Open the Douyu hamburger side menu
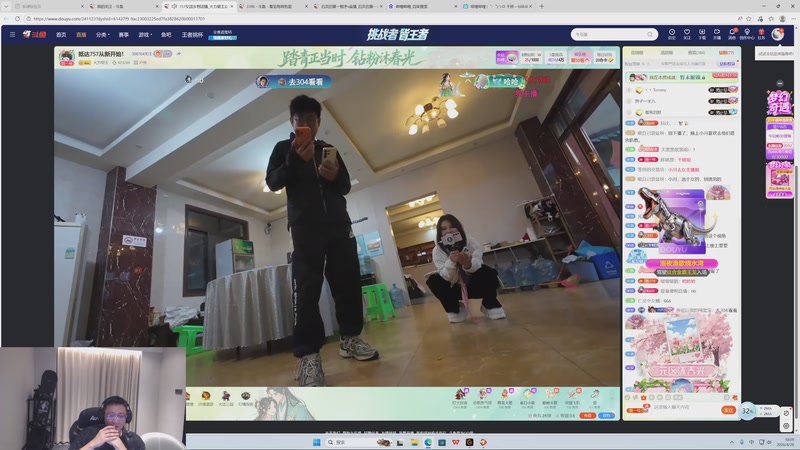The width and height of the screenshot is (800, 450). pos(12,35)
